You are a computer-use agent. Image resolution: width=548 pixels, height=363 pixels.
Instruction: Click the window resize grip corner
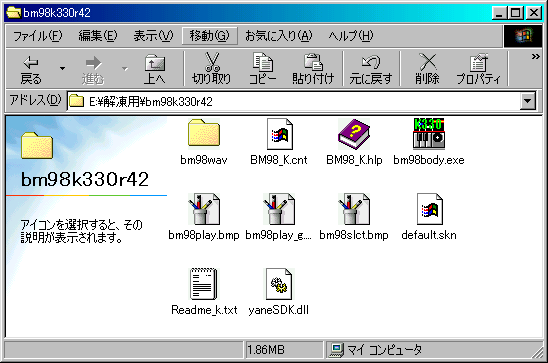[x=538, y=352]
